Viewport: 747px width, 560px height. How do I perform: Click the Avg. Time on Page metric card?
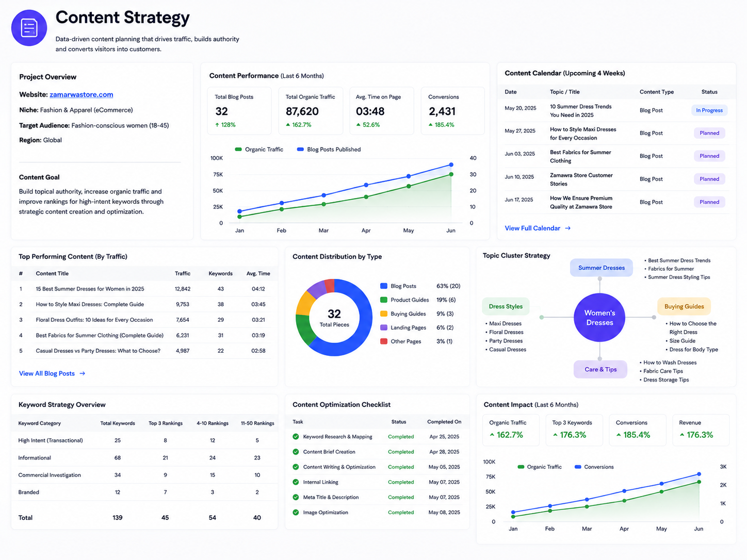381,111
